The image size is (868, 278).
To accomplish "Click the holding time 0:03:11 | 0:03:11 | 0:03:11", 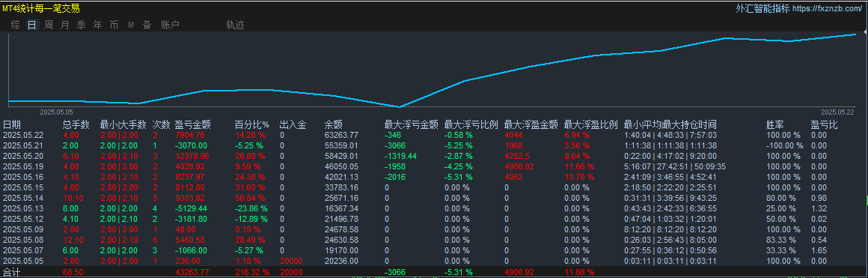I will pyautogui.click(x=670, y=262).
